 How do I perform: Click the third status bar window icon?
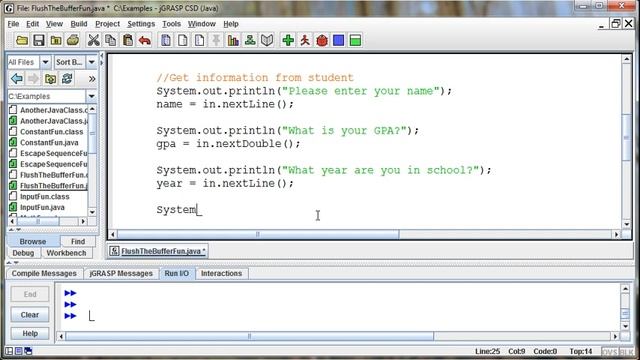click(x=28, y=351)
